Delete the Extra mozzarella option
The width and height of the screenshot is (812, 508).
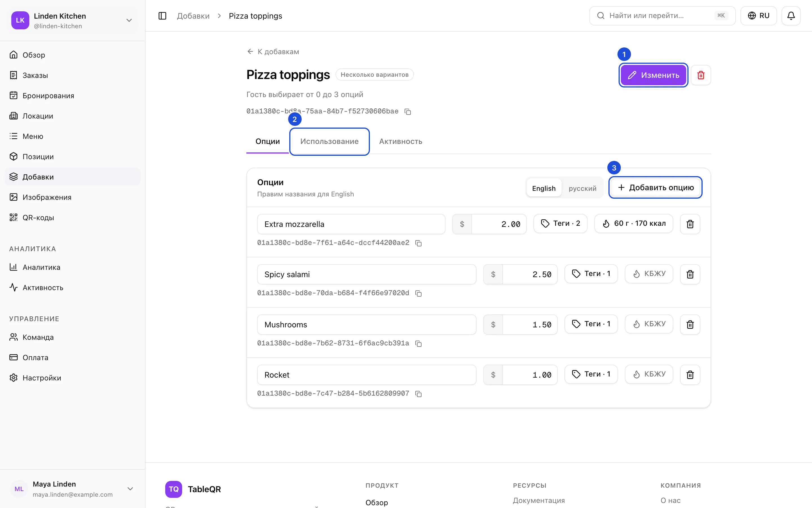point(690,224)
